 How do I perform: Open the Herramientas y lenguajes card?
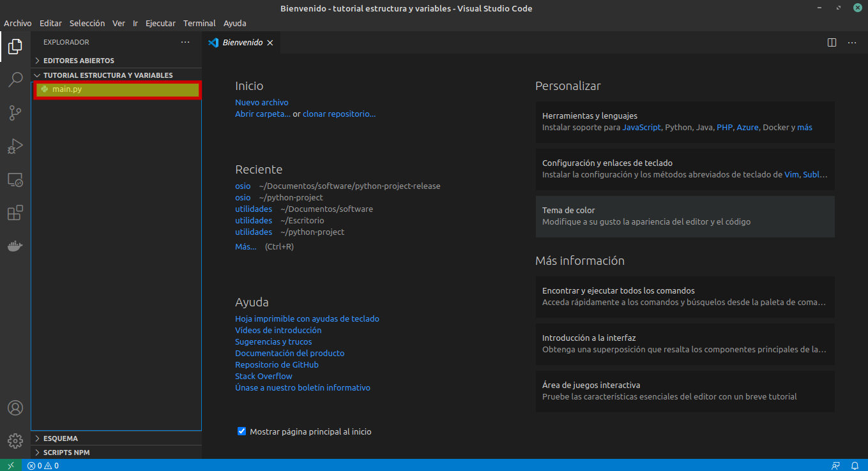click(x=685, y=122)
